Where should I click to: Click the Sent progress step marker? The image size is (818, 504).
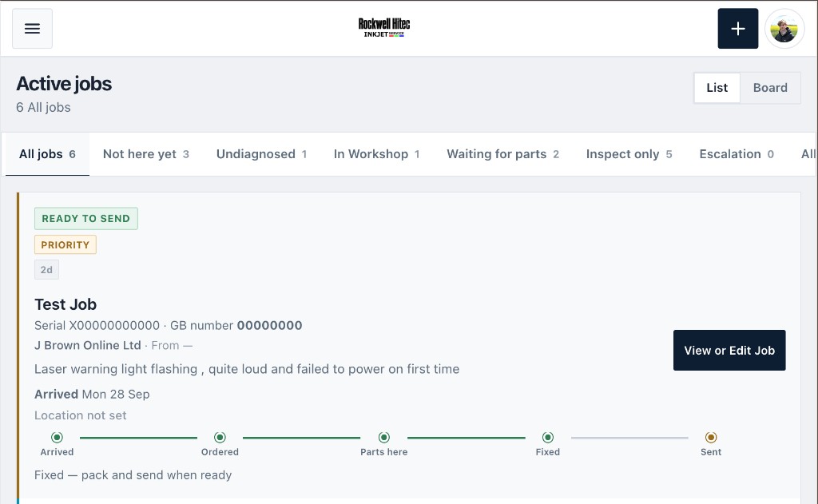point(711,437)
